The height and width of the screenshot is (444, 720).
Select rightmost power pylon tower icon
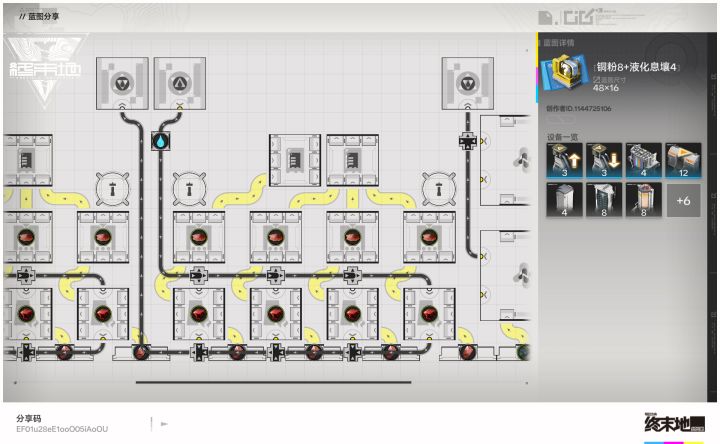439,188
